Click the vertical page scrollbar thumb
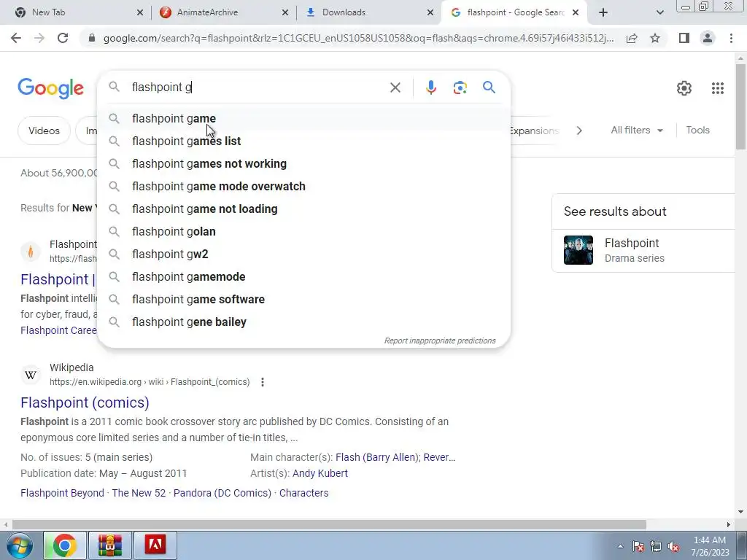Screen dimensions: 747x560 740,106
